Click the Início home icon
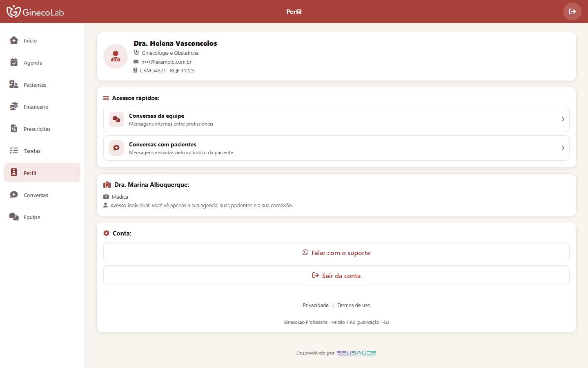The height and width of the screenshot is (368, 588). pyautogui.click(x=14, y=40)
